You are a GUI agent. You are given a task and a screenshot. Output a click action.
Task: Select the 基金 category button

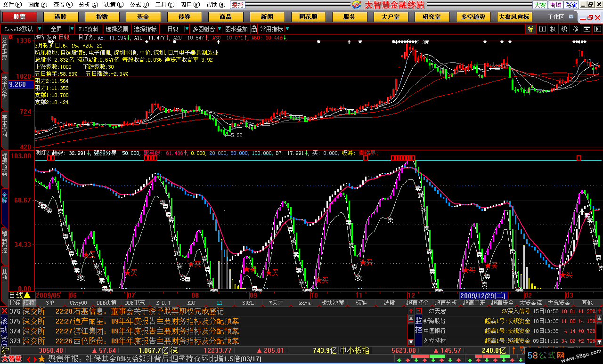click(143, 16)
